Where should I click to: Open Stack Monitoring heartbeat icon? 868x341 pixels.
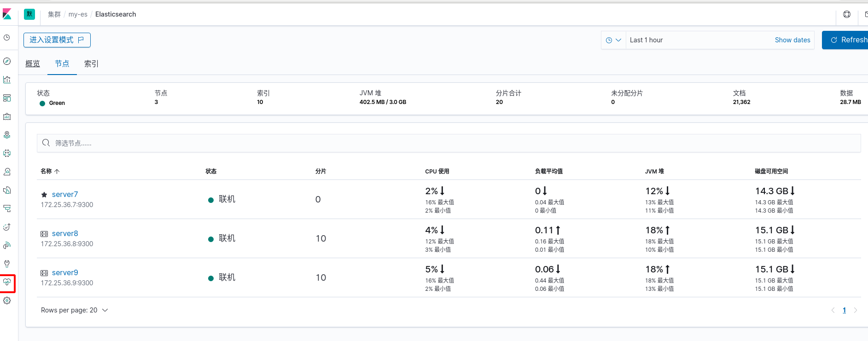click(7, 282)
